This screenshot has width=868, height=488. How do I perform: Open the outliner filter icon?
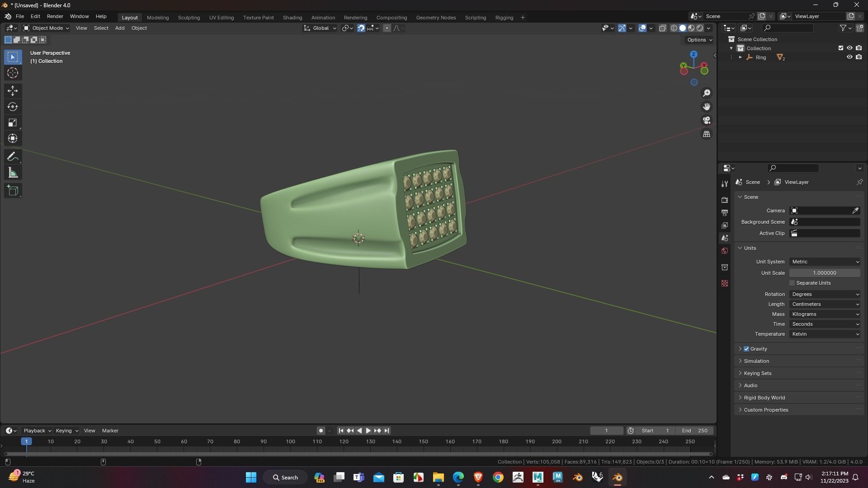pos(845,28)
